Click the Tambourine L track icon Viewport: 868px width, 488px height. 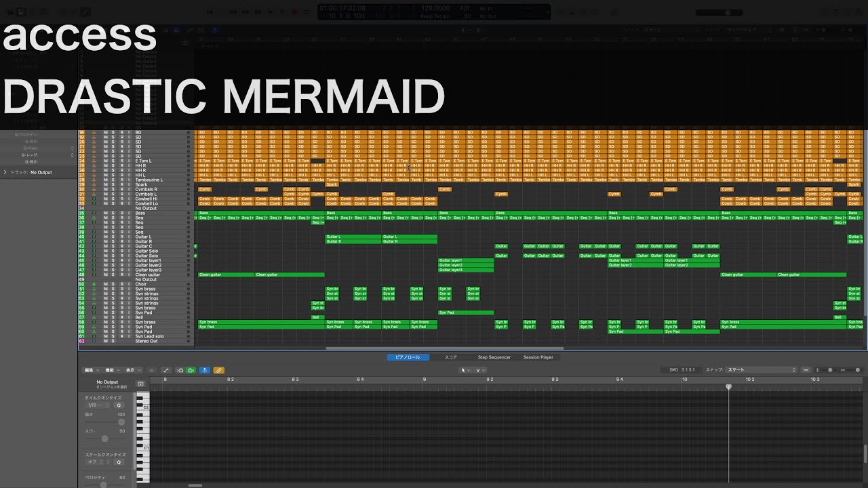(x=94, y=180)
